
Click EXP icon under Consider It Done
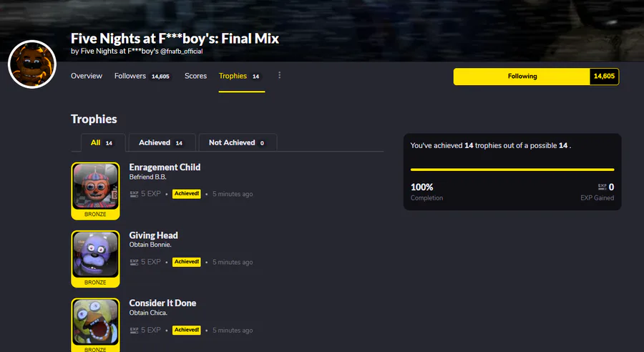[134, 330]
